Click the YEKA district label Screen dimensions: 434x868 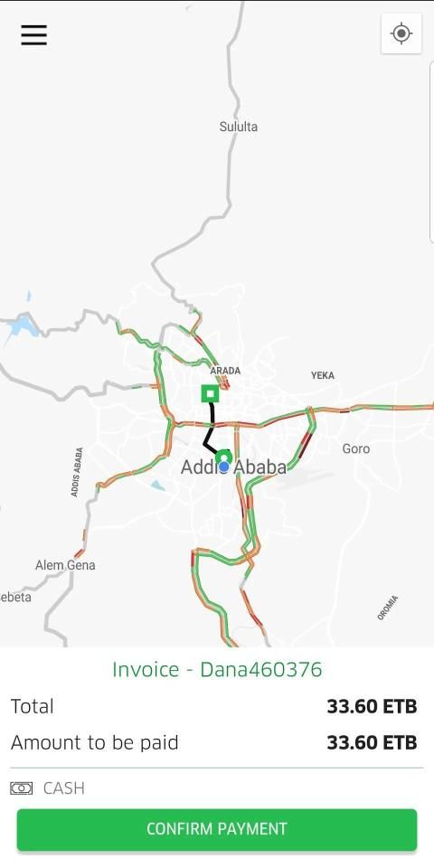pyautogui.click(x=322, y=375)
